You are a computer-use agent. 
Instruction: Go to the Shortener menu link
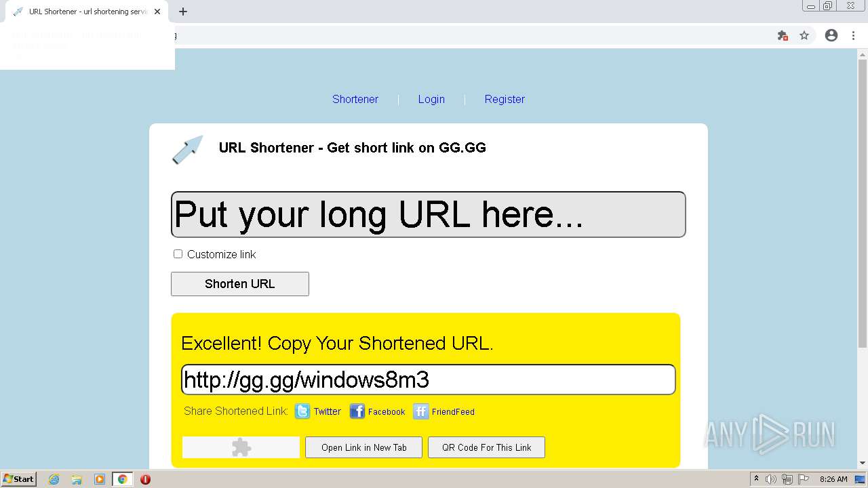[355, 99]
